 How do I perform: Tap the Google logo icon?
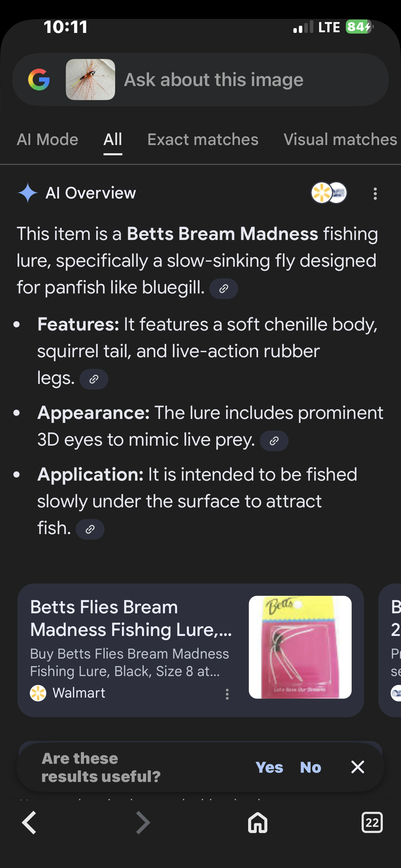39,80
